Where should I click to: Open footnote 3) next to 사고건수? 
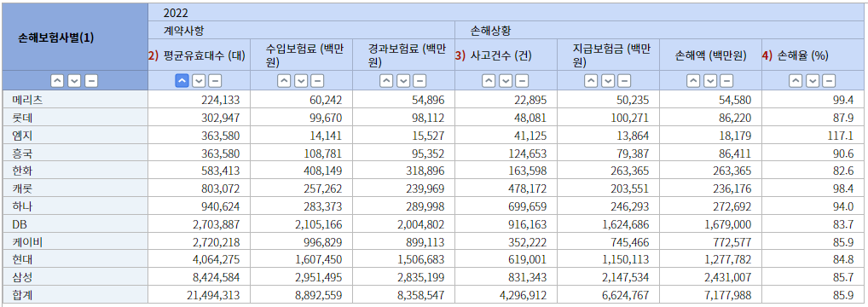460,55
